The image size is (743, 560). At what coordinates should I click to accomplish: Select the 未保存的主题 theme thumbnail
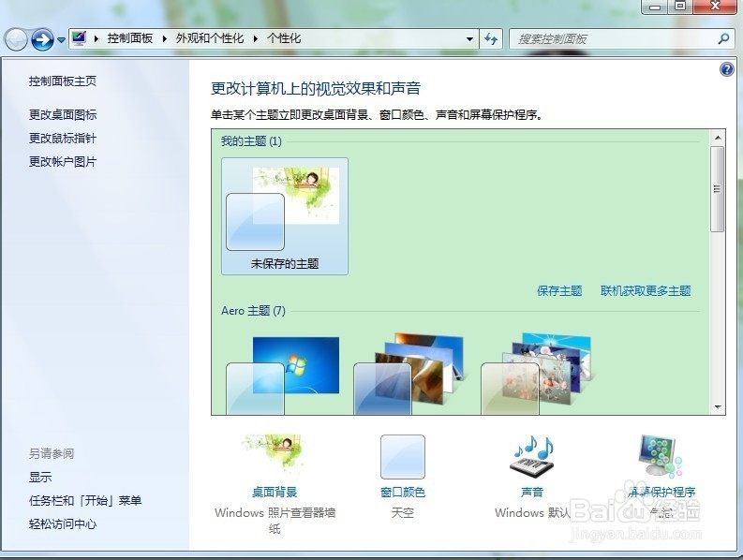[x=284, y=216]
